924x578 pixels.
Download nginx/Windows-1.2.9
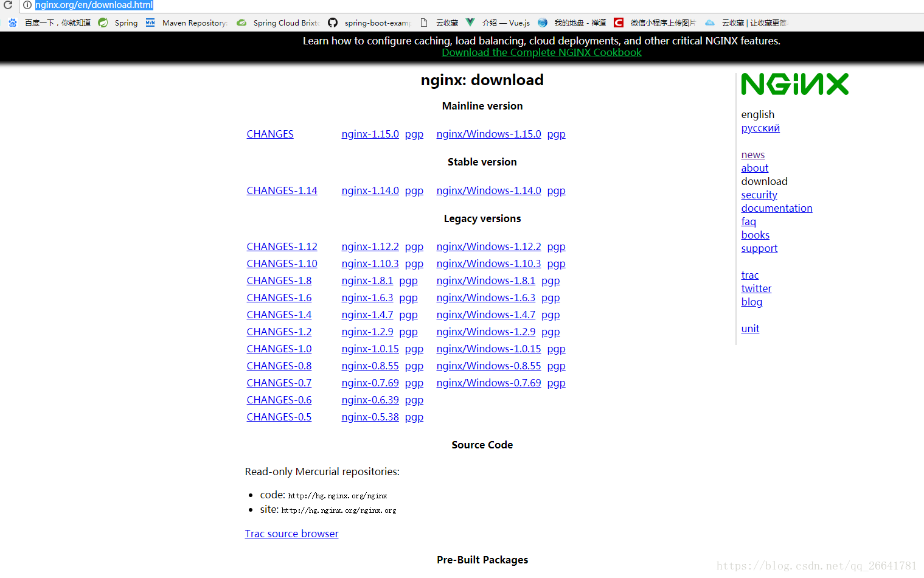486,332
